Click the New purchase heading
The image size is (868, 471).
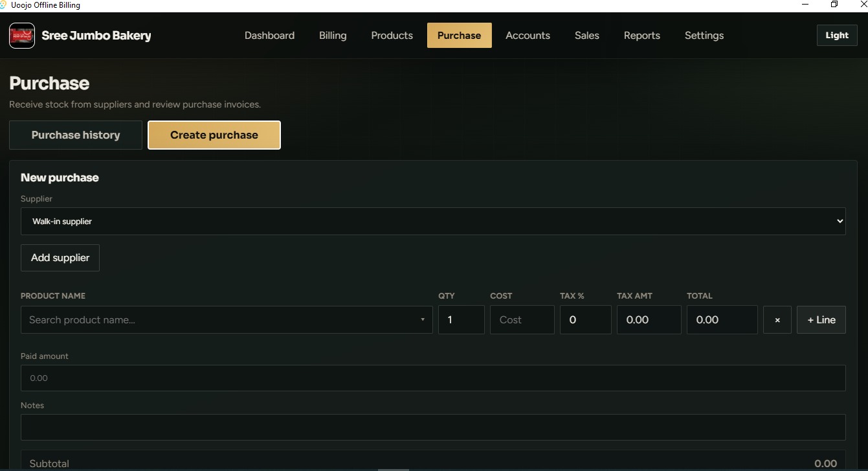coord(60,178)
